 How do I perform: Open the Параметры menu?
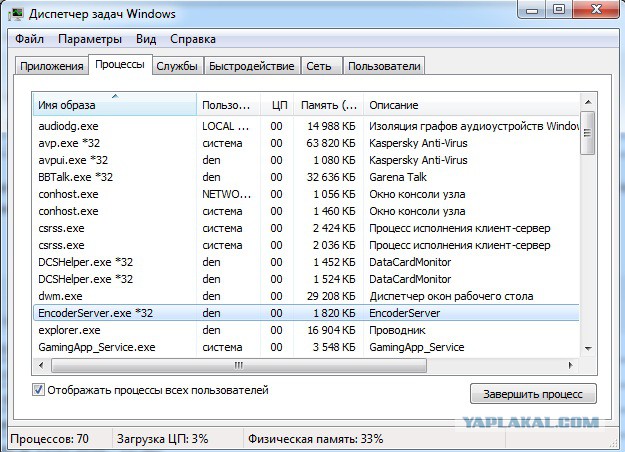click(x=90, y=39)
